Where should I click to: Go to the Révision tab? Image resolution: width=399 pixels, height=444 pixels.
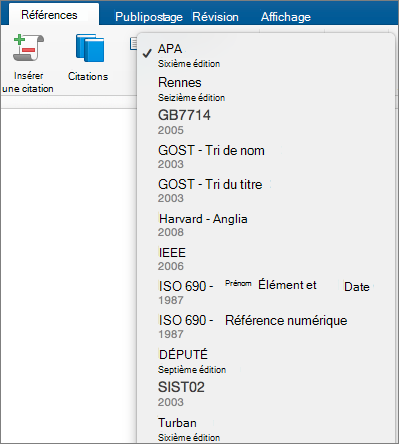tap(215, 17)
